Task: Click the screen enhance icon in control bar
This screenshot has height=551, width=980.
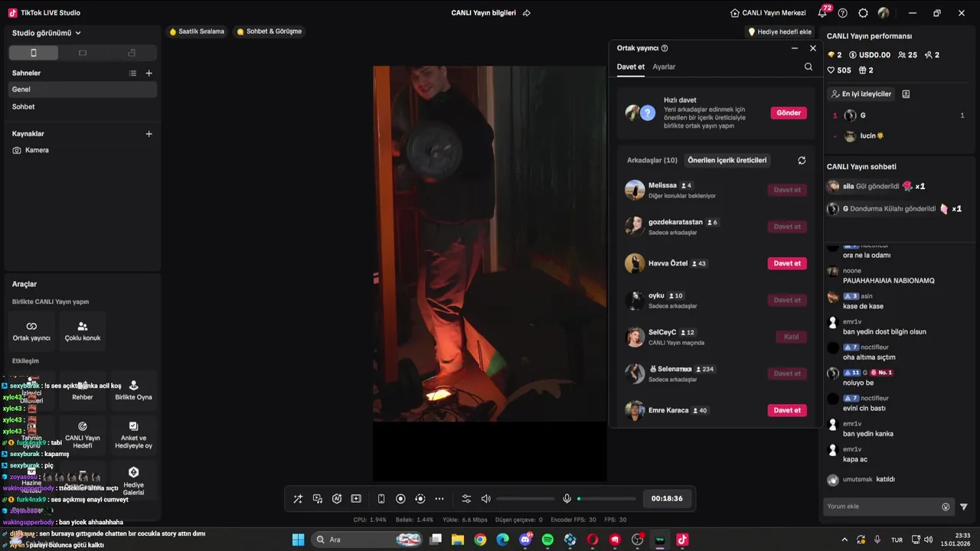Action: click(356, 499)
